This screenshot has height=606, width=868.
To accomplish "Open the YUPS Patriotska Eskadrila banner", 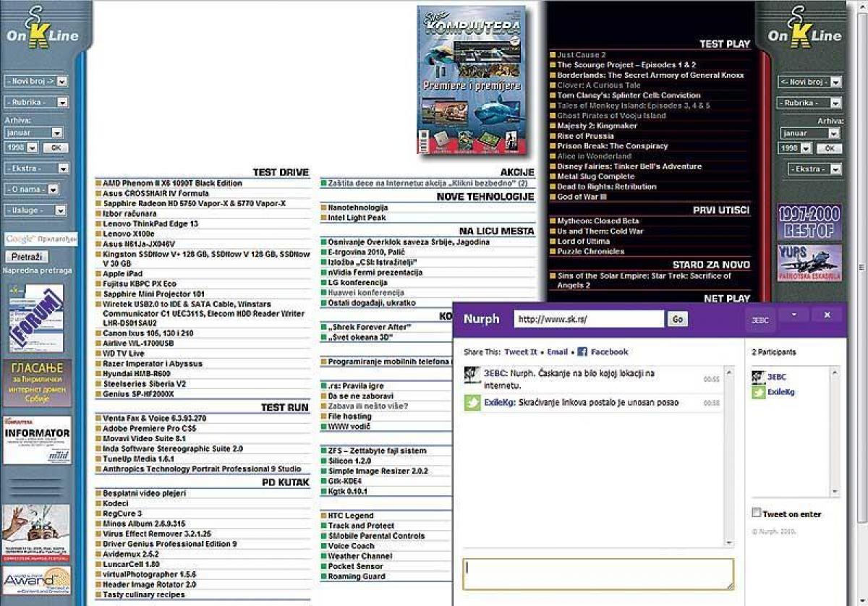I will [810, 263].
